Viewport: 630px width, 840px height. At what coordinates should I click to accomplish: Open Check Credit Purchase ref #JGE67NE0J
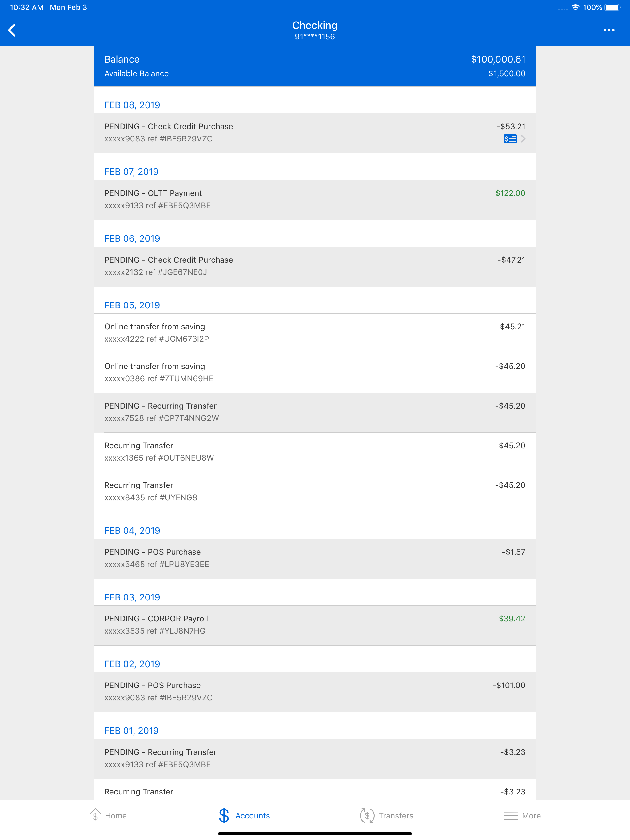click(315, 267)
